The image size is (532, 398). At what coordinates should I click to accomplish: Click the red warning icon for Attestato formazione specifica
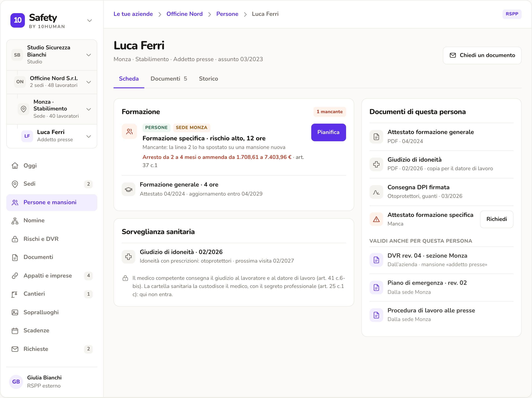pos(376,219)
